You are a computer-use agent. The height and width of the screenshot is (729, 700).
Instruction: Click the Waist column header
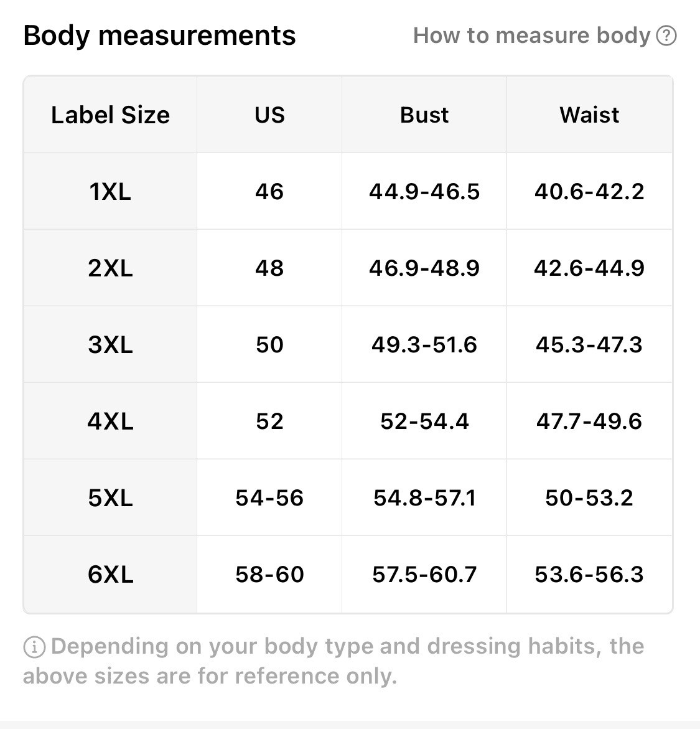589,115
